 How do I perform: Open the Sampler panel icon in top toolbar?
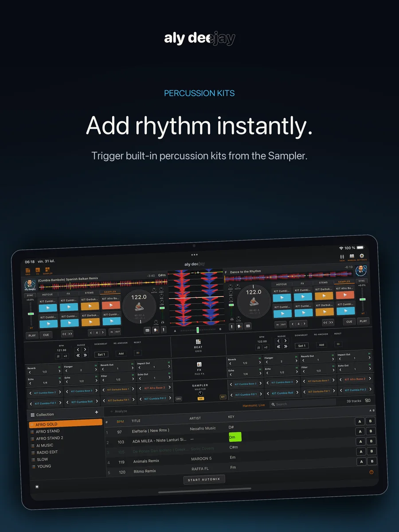tap(47, 270)
